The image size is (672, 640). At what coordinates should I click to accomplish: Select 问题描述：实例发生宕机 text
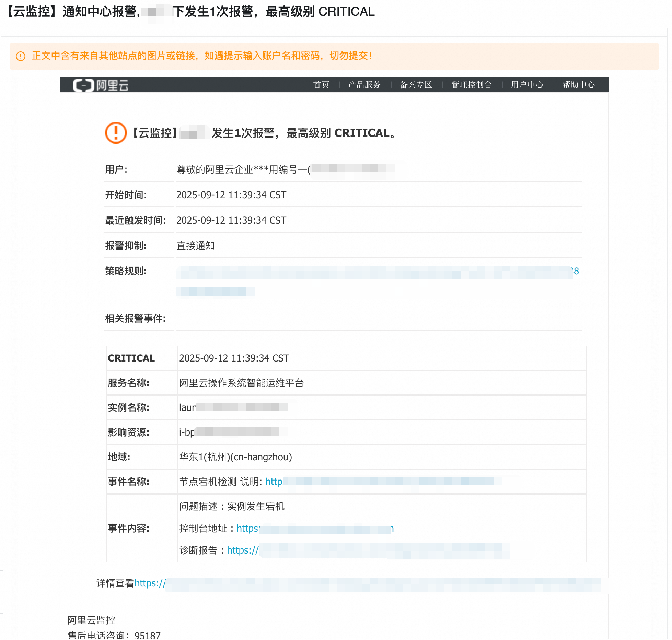coord(232,507)
